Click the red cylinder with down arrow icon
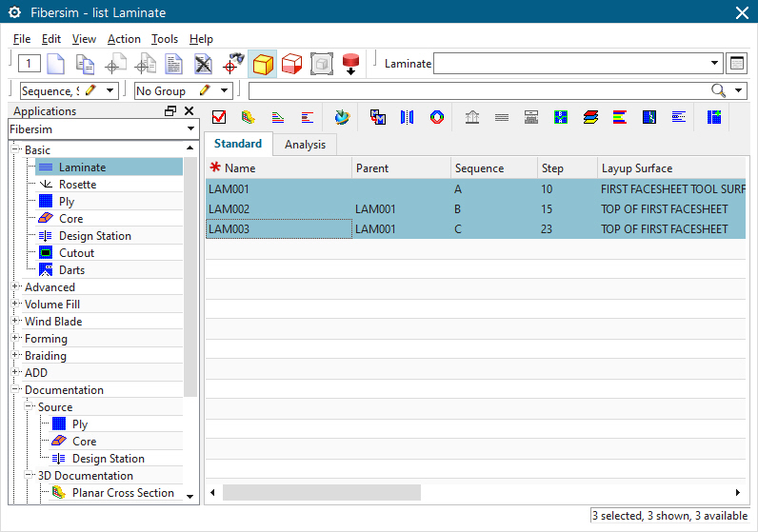 coord(350,64)
